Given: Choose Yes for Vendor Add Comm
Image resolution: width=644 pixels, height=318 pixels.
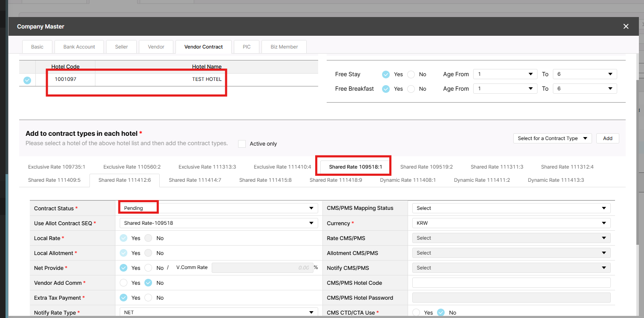Looking at the screenshot, I should (x=124, y=283).
